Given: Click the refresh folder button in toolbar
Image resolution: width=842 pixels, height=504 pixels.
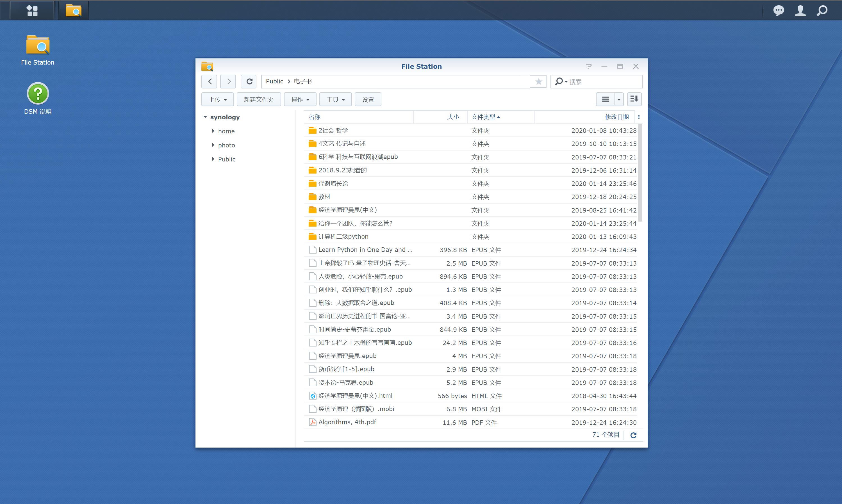Looking at the screenshot, I should 249,81.
